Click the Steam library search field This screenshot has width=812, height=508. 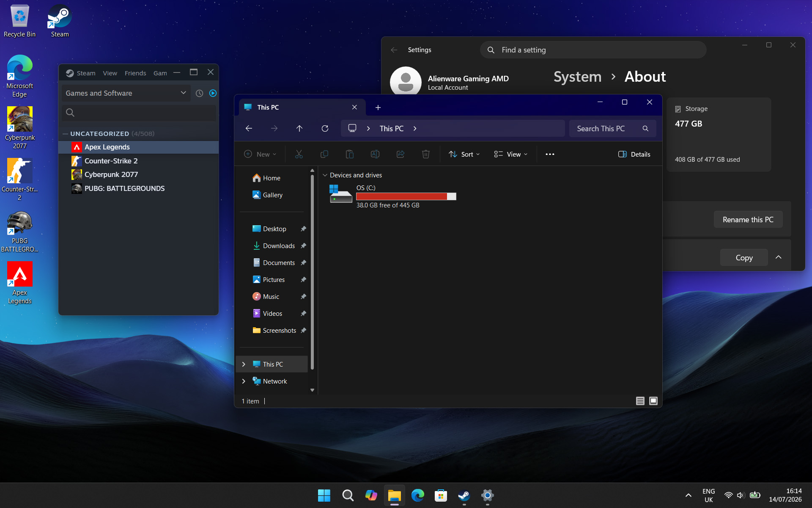[139, 113]
